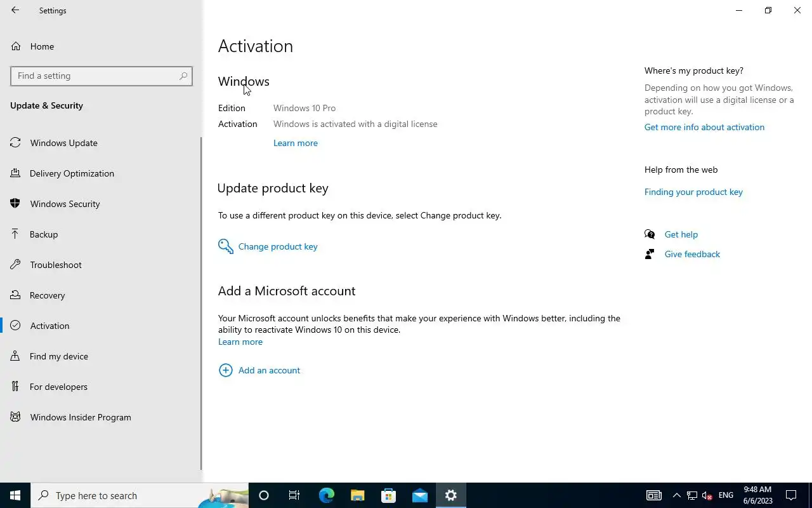Open the notification Action Center
This screenshot has height=508, width=812.
(791, 495)
